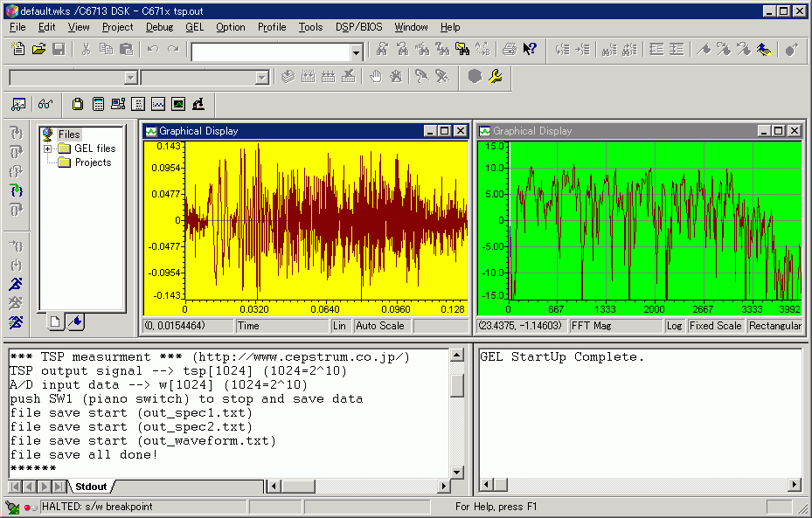The height and width of the screenshot is (518, 812).
Task: Click the Paste clipboard icon
Action: (x=127, y=49)
